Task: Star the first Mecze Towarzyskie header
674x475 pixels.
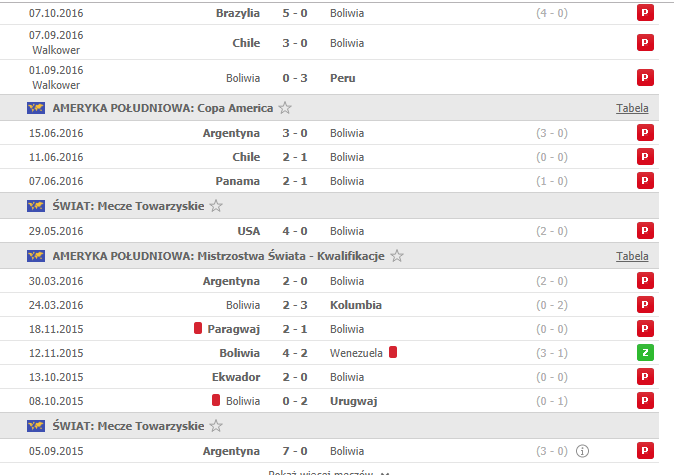Action: pyautogui.click(x=216, y=206)
